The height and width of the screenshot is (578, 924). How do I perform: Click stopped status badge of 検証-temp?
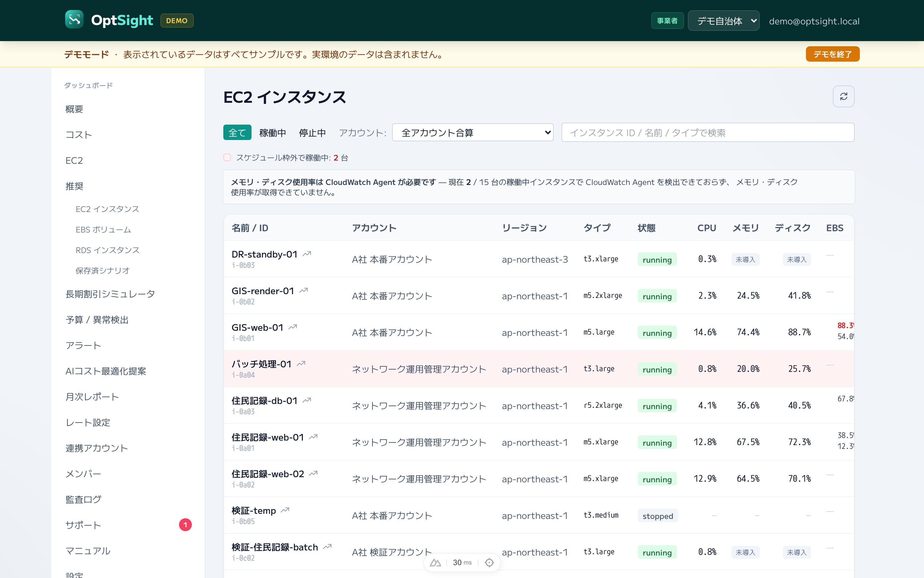pyautogui.click(x=657, y=516)
